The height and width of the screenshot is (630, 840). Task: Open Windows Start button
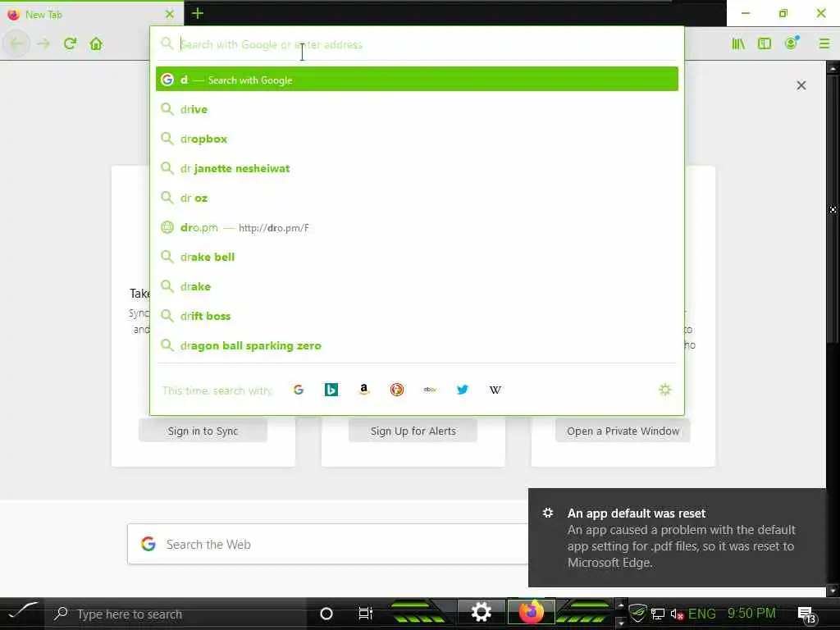pyautogui.click(x=22, y=613)
